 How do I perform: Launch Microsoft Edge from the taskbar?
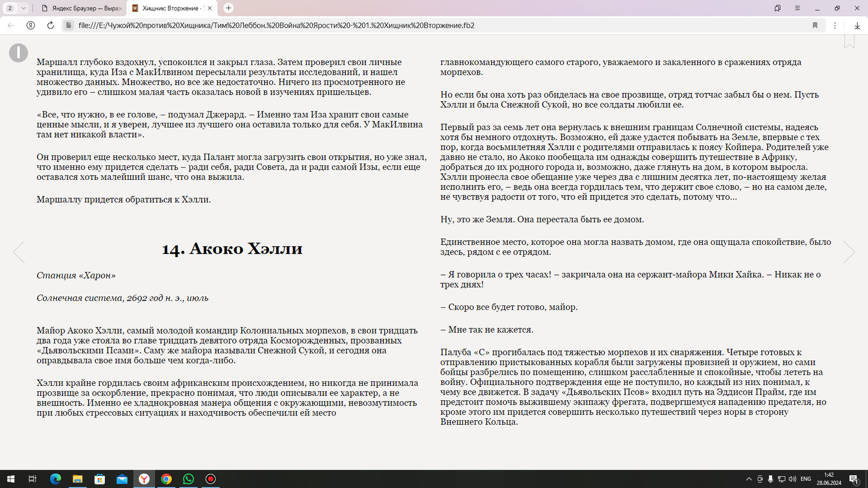tap(55, 479)
